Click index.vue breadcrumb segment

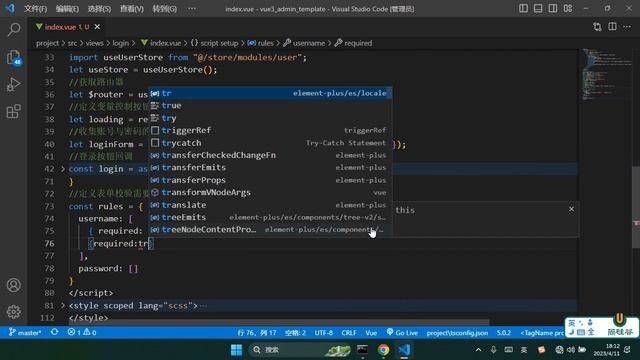tap(161, 43)
